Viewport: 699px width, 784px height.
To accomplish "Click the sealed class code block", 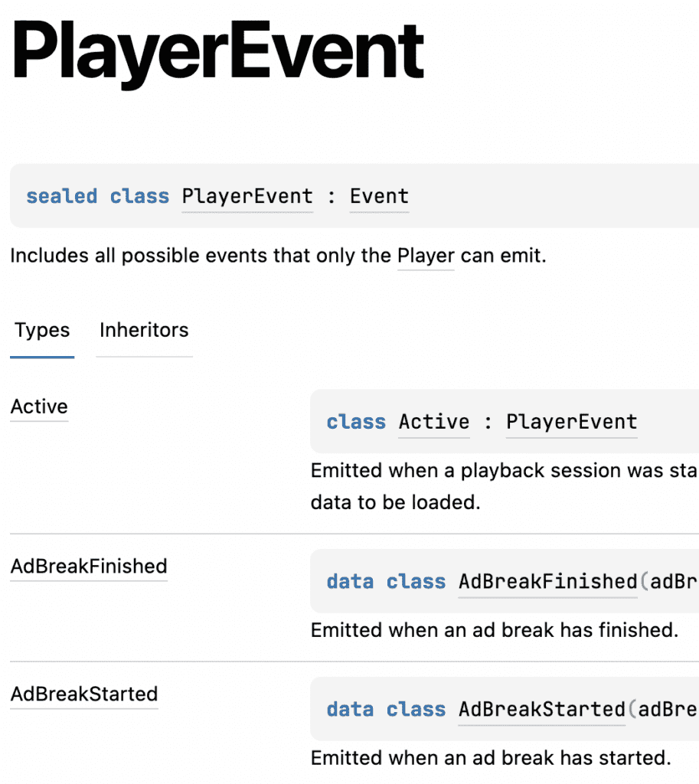I will pyautogui.click(x=354, y=196).
